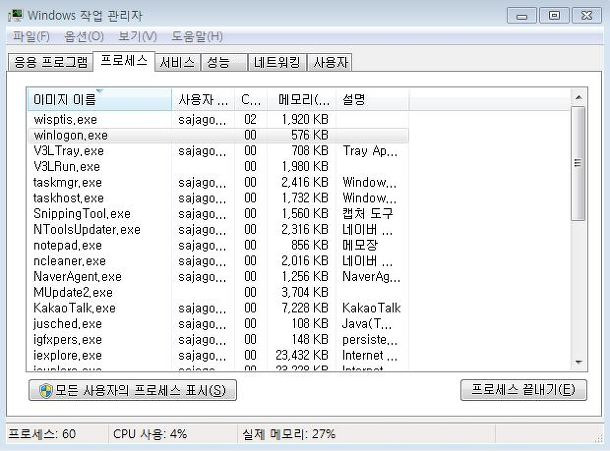
Task: Select the MUpdate2.exe process
Action: pos(218,292)
